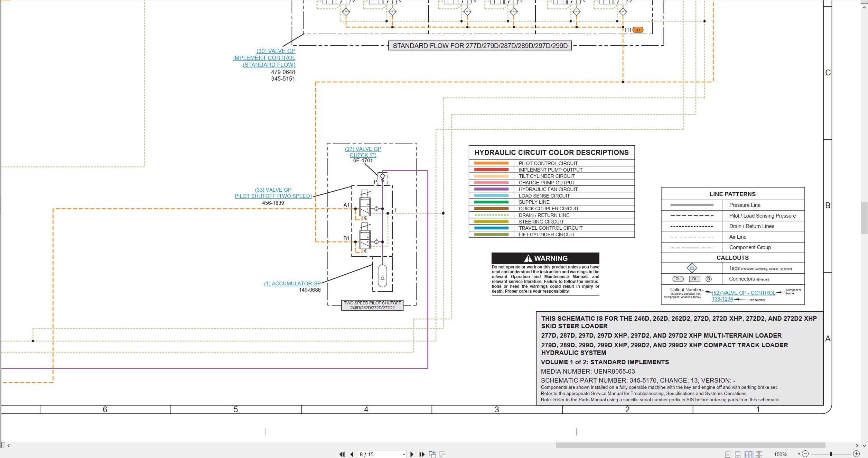This screenshot has height=458, width=868.
Task: Click the previous view navigation icon
Action: coord(432,454)
